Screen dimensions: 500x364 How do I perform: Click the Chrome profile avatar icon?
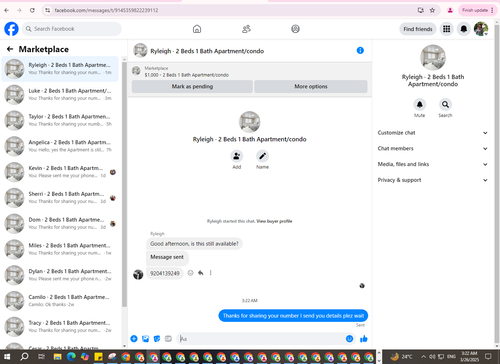(x=450, y=10)
